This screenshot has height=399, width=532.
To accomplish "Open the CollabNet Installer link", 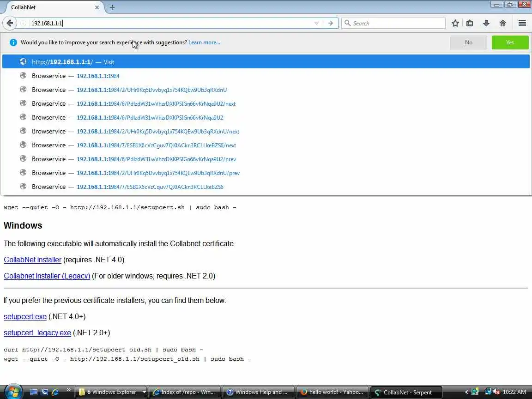I will coord(33,260).
